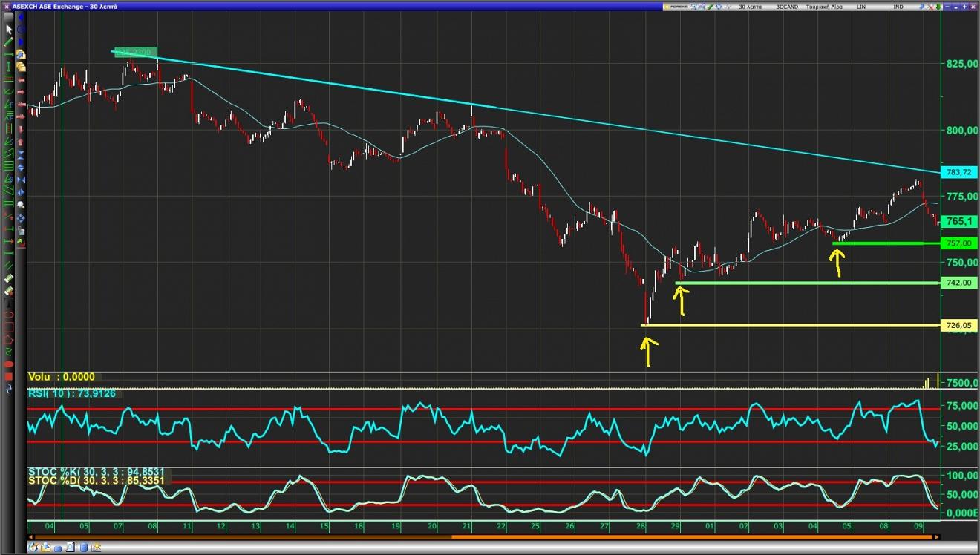This screenshot has width=980, height=555.
Task: Click the STOC %K indicator label
Action: click(x=96, y=472)
